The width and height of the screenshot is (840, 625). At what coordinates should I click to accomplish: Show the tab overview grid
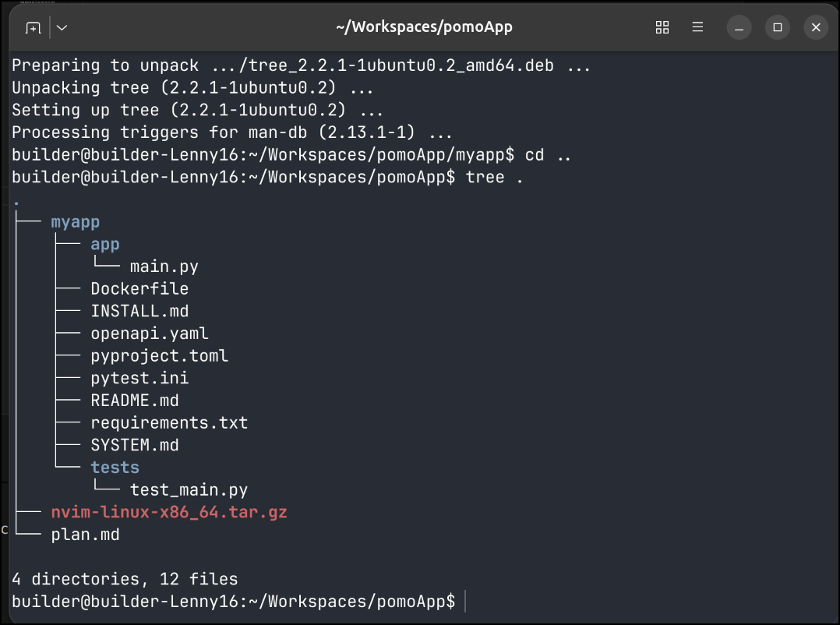coord(662,28)
